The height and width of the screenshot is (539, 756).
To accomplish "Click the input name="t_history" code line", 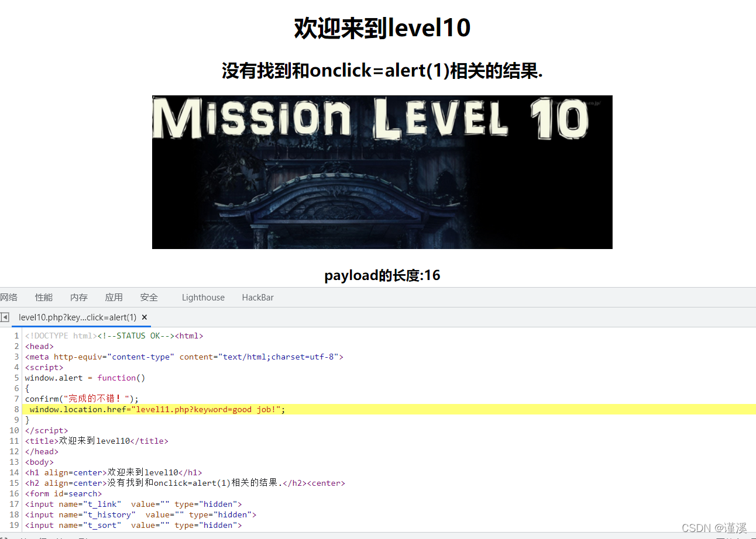I will [140, 515].
